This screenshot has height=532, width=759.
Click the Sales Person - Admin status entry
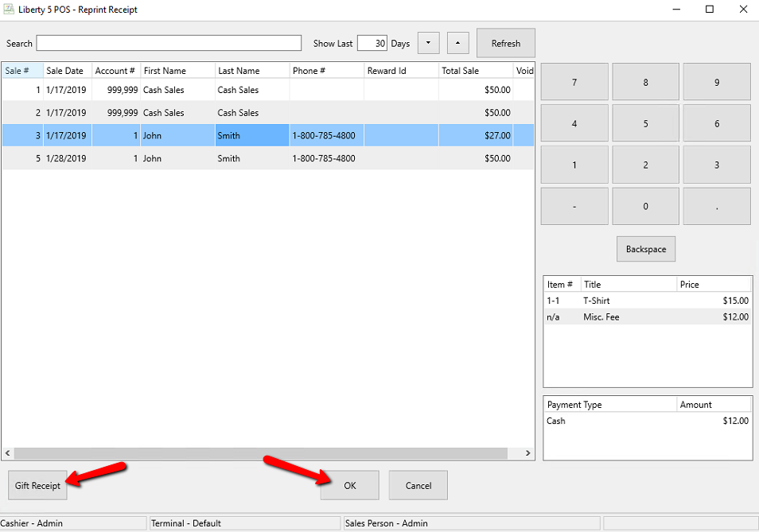pos(472,522)
